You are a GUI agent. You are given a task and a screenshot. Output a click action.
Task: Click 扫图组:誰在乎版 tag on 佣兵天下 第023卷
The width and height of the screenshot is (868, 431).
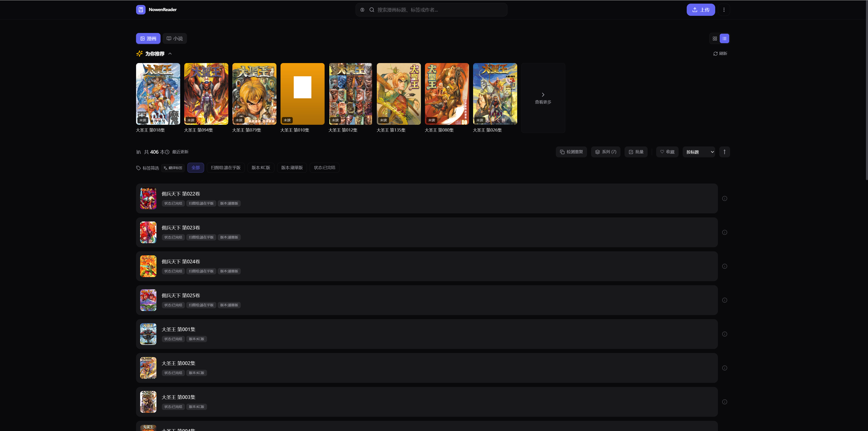coord(201,238)
